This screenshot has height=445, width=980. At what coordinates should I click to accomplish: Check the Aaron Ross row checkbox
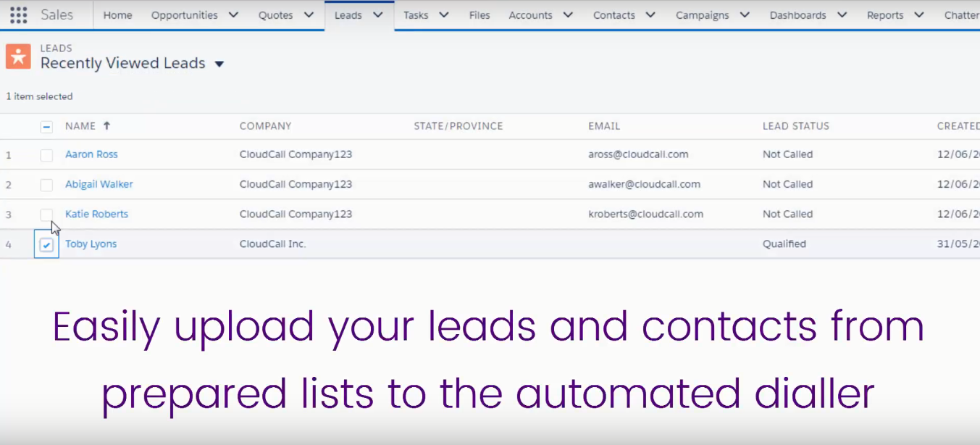46,155
